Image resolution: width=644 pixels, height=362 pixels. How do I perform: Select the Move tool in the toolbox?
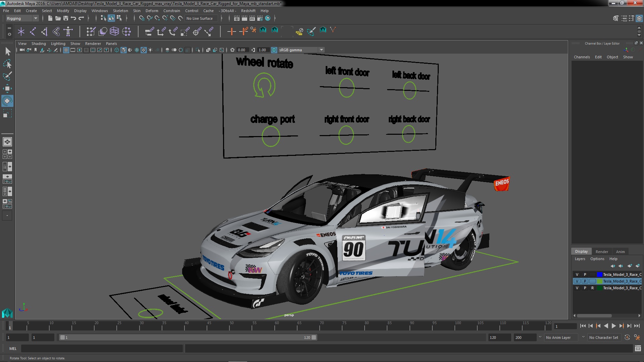tap(7, 88)
